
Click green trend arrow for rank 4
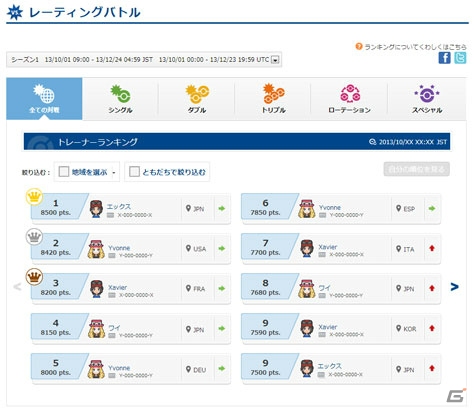click(x=222, y=329)
